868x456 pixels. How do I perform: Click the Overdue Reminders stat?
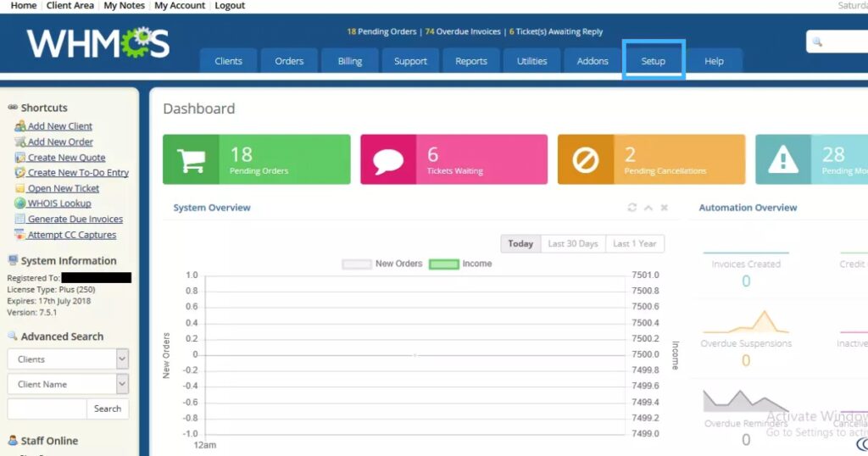[x=746, y=419]
